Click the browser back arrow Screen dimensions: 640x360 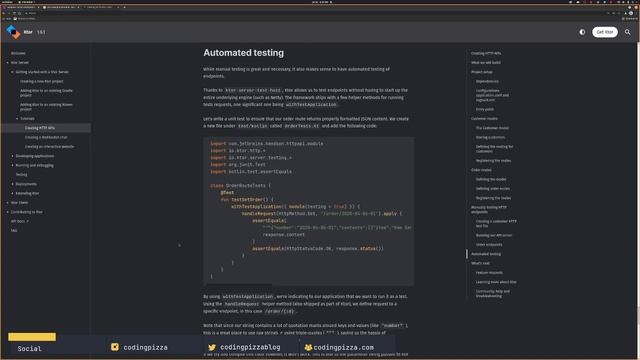click(4, 13)
